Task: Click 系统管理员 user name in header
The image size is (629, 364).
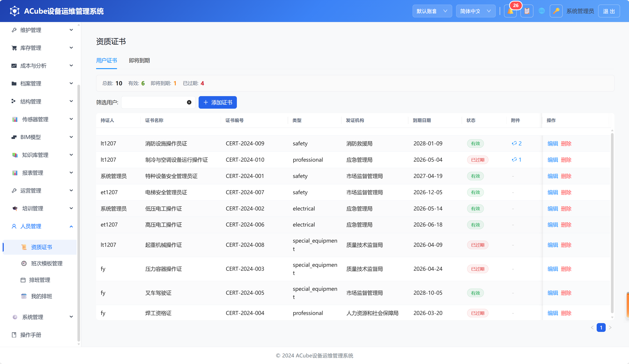Action: coord(580,11)
